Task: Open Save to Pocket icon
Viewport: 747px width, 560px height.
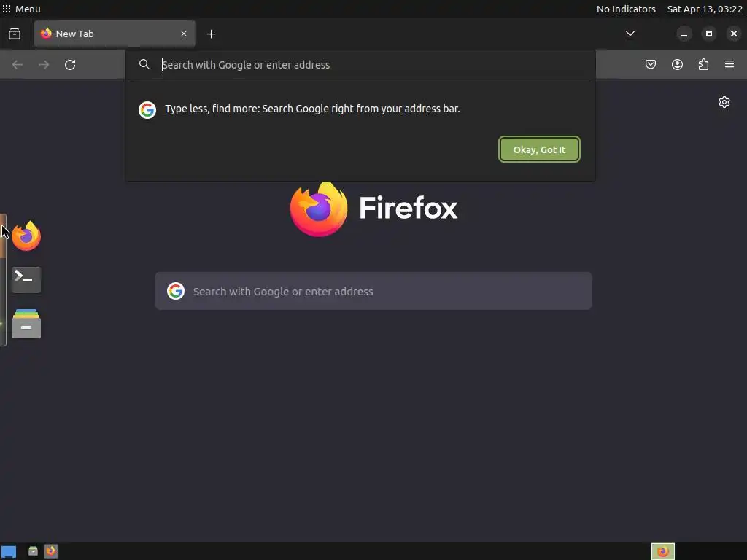Action: click(651, 64)
